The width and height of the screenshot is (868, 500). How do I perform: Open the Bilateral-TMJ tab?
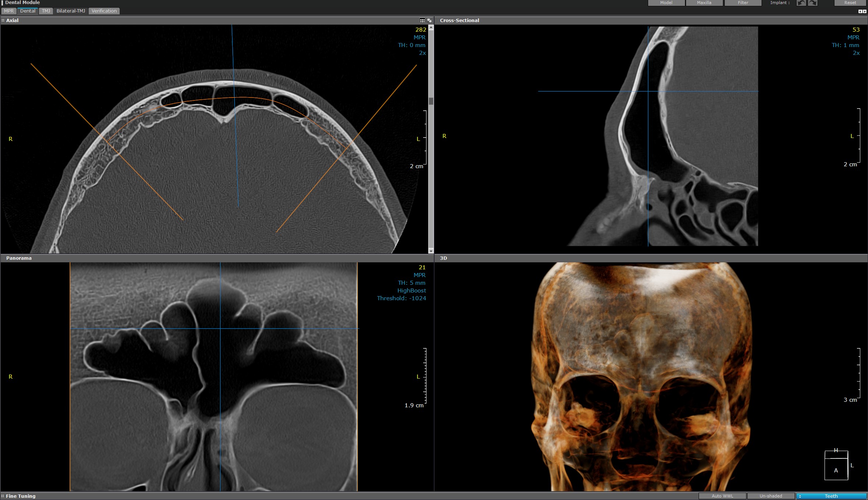tap(71, 11)
